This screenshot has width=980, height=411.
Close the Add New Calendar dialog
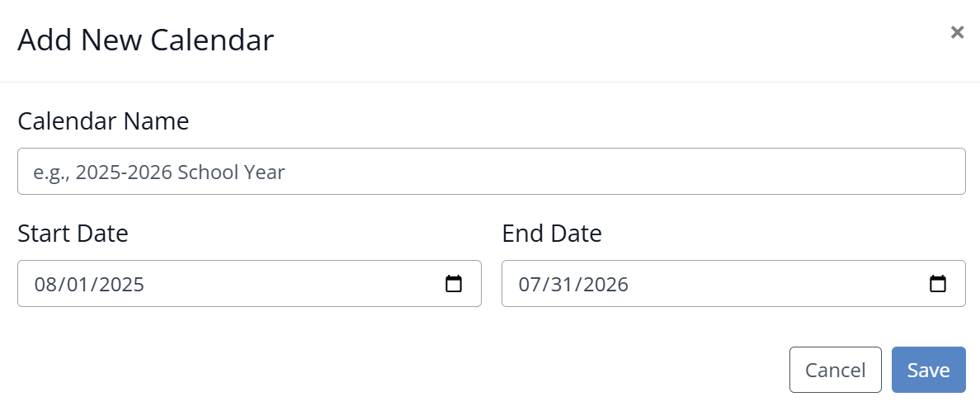pyautogui.click(x=957, y=32)
